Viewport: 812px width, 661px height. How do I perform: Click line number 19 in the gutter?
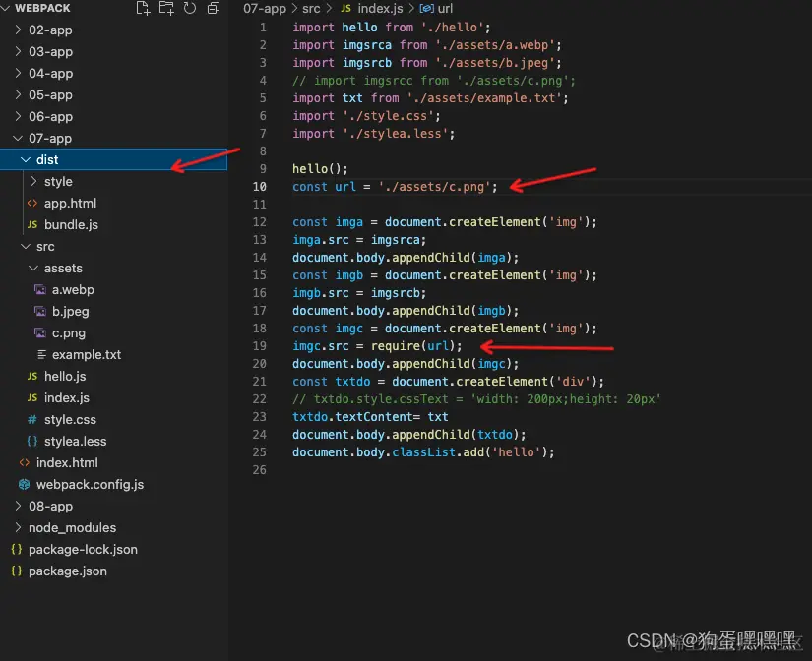[x=260, y=346]
